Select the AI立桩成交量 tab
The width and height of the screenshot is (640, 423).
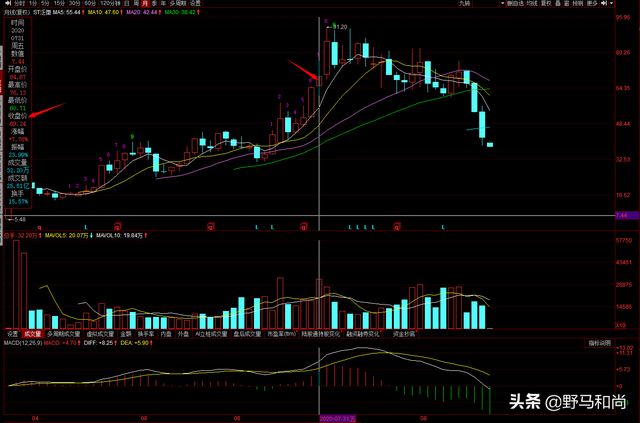(211, 334)
